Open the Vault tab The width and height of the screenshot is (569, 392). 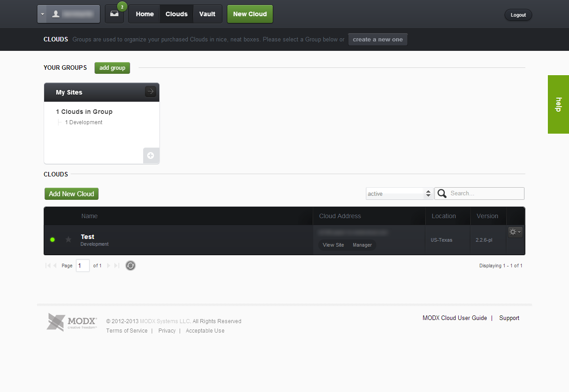point(208,14)
